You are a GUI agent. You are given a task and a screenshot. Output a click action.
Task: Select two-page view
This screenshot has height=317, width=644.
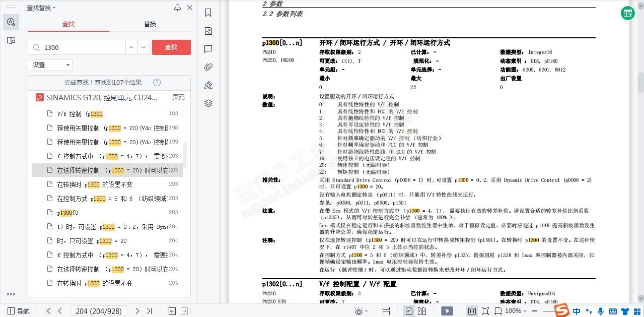pos(422,311)
